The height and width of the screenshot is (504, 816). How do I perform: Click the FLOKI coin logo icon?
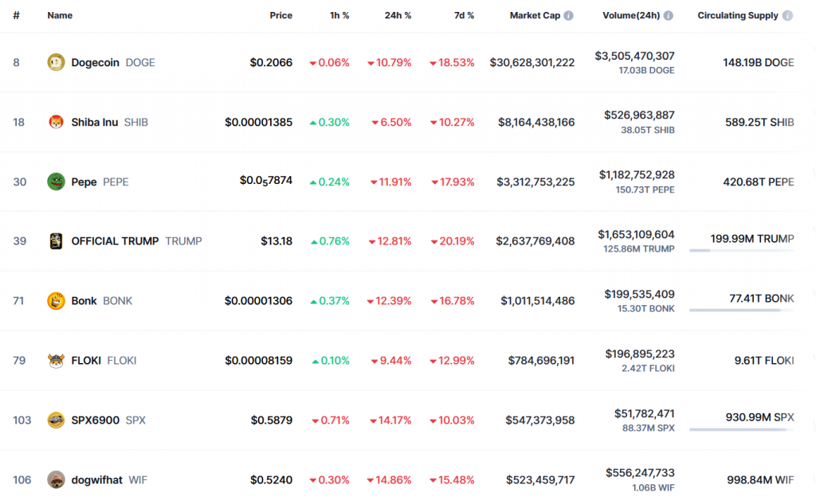pos(56,361)
